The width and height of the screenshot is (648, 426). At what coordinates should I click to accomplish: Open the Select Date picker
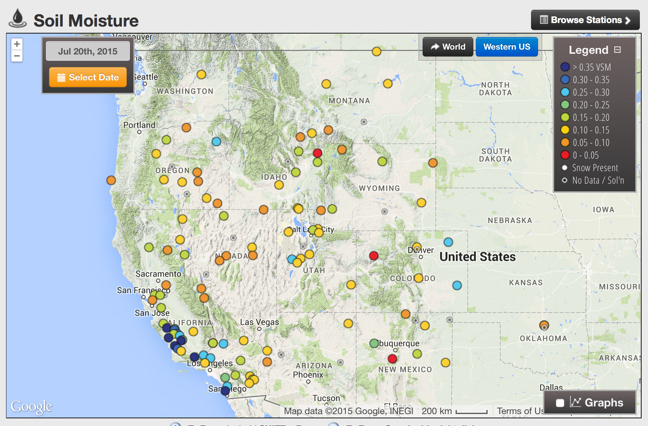click(x=88, y=77)
